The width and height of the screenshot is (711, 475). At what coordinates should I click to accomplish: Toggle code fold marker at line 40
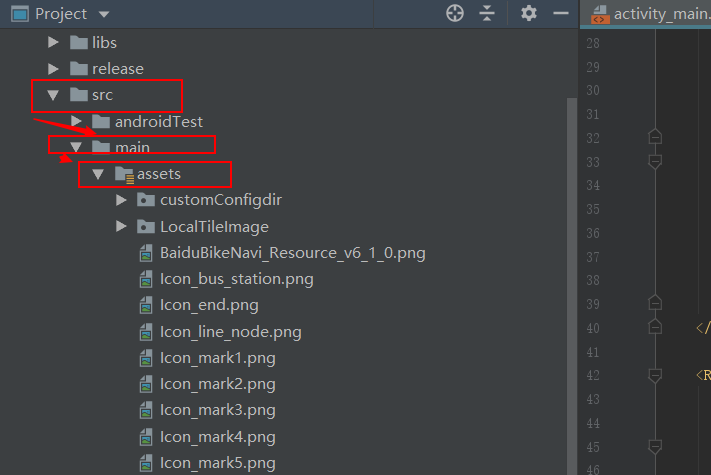655,327
